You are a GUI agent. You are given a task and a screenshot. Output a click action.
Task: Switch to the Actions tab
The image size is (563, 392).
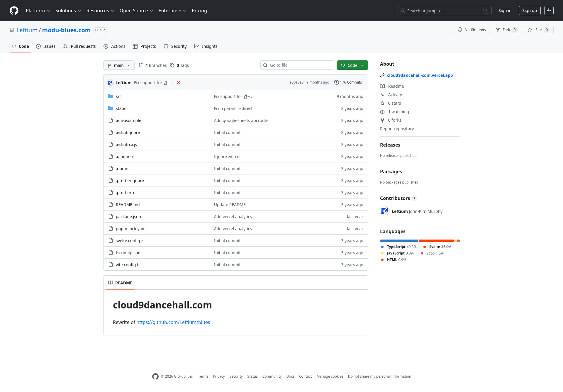pos(114,46)
